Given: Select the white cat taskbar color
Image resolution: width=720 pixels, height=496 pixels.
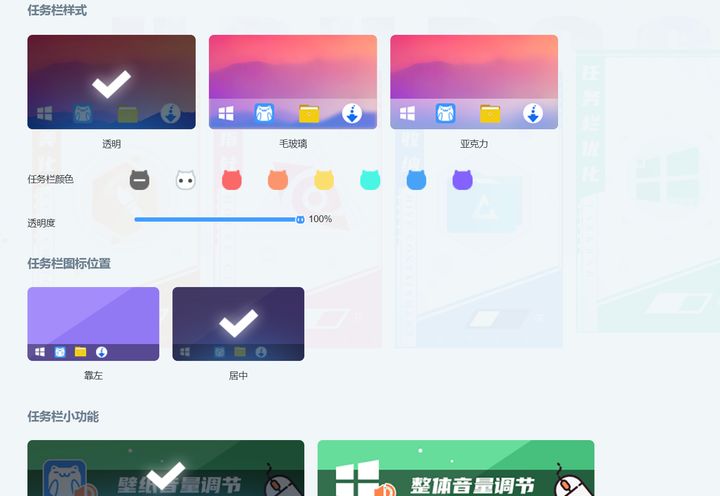Looking at the screenshot, I should point(185,180).
